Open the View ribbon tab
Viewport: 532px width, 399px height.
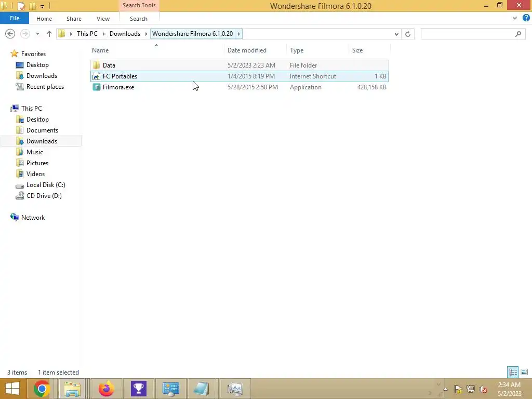pos(103,19)
